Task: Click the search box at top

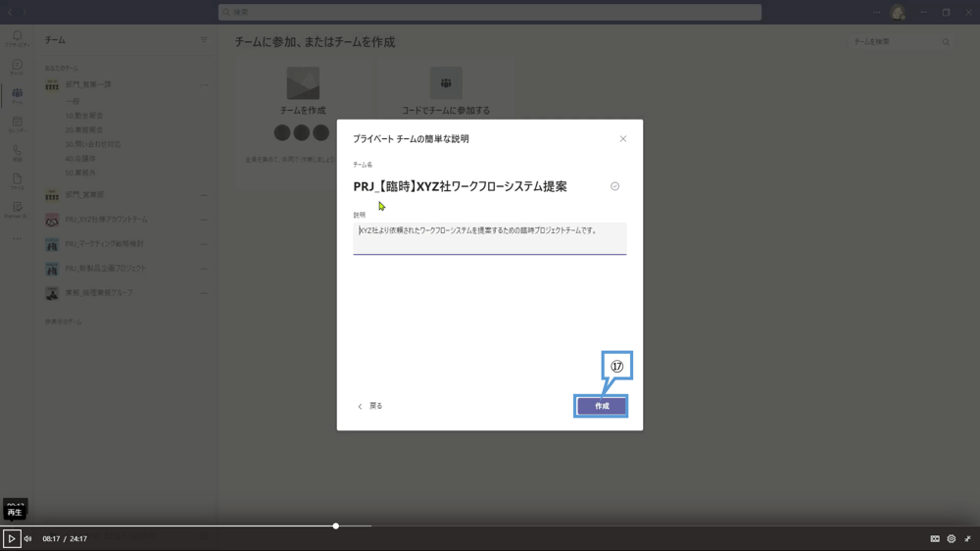Action: pyautogui.click(x=490, y=12)
